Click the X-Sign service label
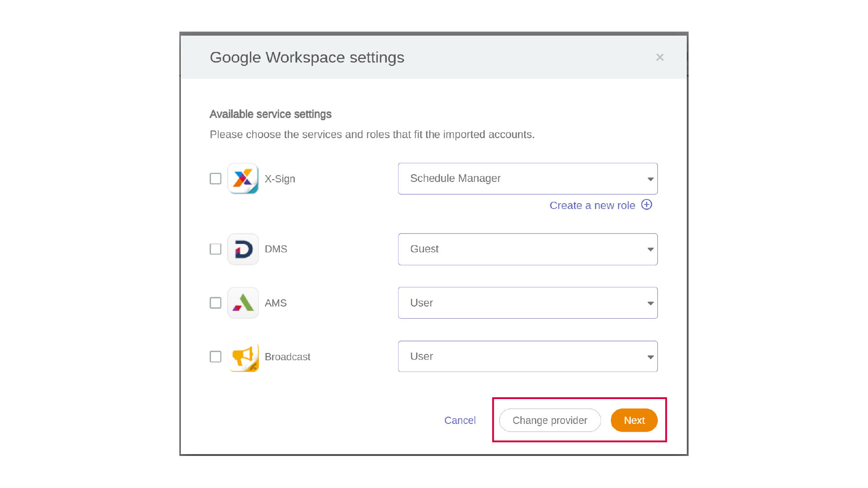The height and width of the screenshot is (488, 868). [x=280, y=179]
